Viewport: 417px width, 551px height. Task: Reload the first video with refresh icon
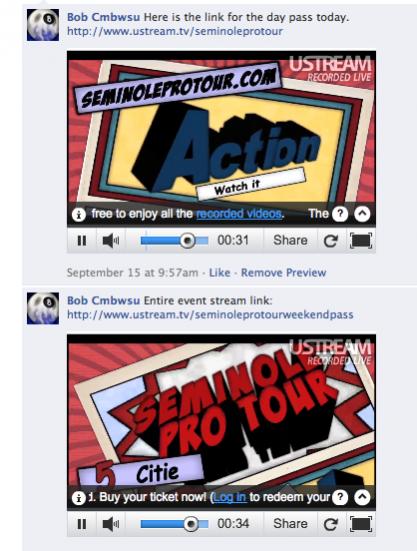(331, 241)
